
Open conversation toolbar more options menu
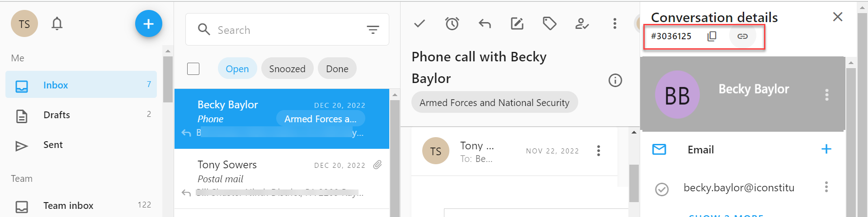[614, 23]
